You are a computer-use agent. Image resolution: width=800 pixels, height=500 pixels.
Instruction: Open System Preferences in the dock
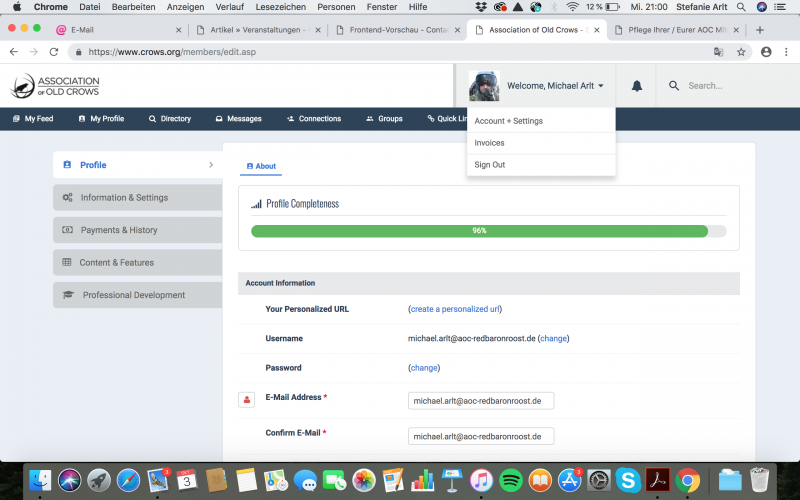tap(599, 480)
